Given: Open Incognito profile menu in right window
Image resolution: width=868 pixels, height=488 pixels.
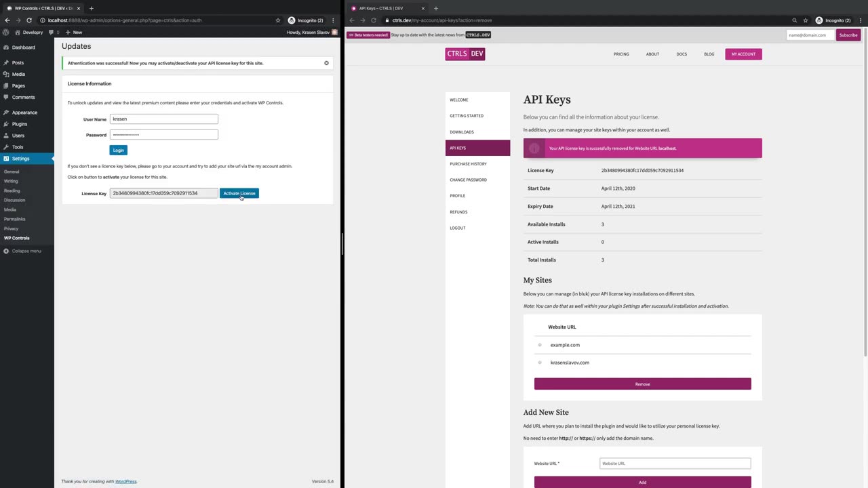Looking at the screenshot, I should coord(833,20).
